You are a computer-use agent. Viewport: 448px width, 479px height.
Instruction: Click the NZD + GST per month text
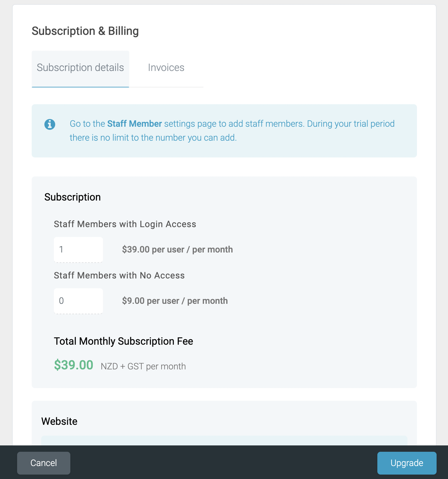143,367
